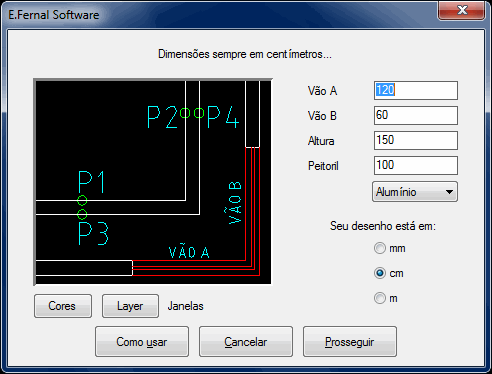Click the Janelas layer name text

tap(185, 306)
